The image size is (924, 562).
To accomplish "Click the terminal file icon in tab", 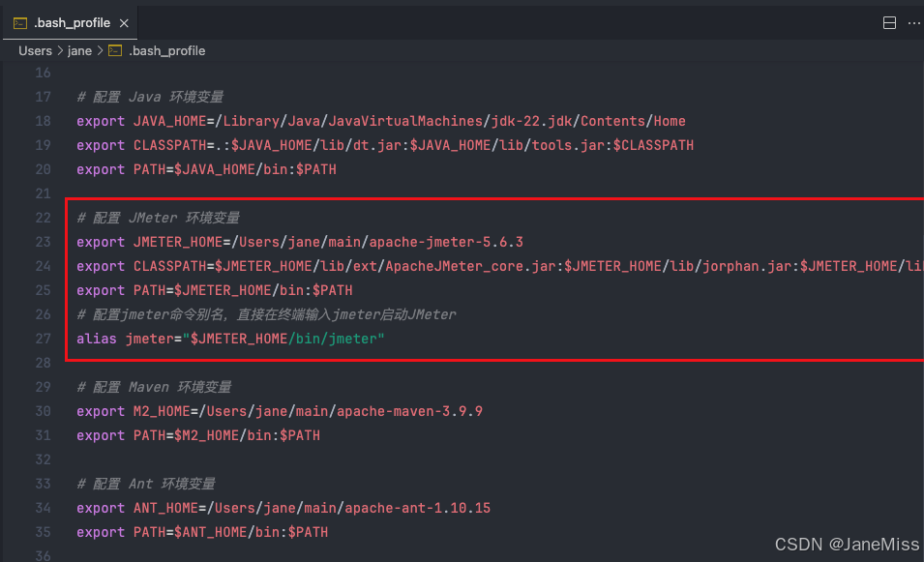I will (x=20, y=23).
